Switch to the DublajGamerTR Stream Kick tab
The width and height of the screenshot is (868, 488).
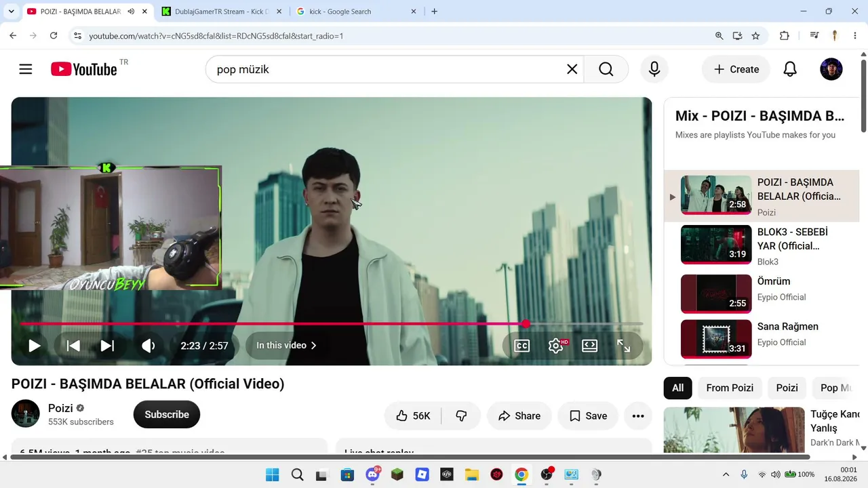(221, 12)
